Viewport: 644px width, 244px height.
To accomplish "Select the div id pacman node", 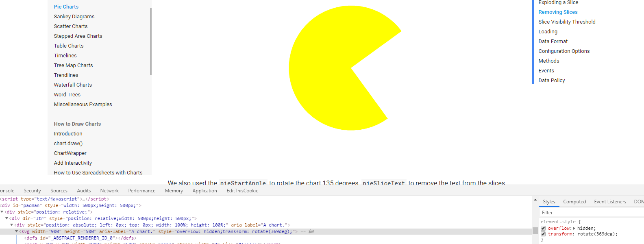I will coord(71,205).
